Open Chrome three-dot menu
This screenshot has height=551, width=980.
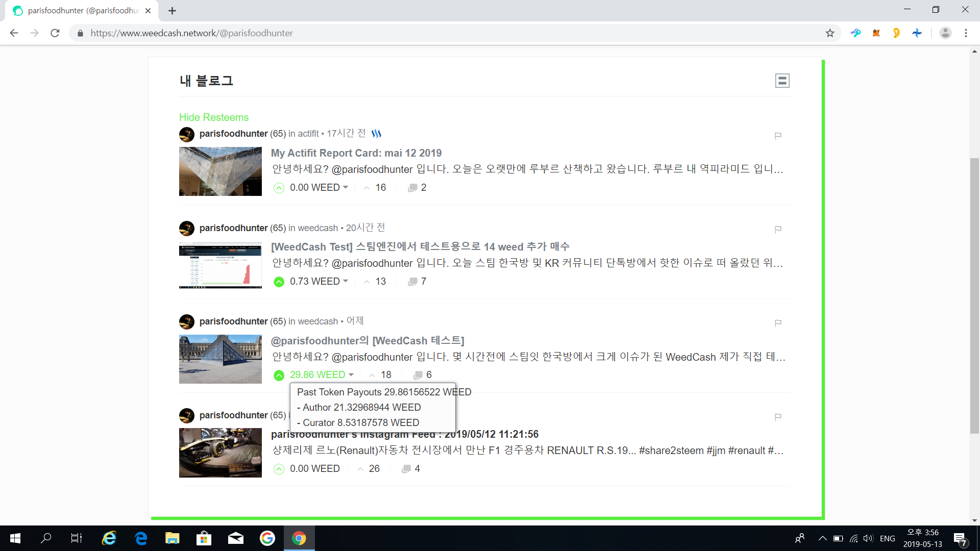(966, 33)
